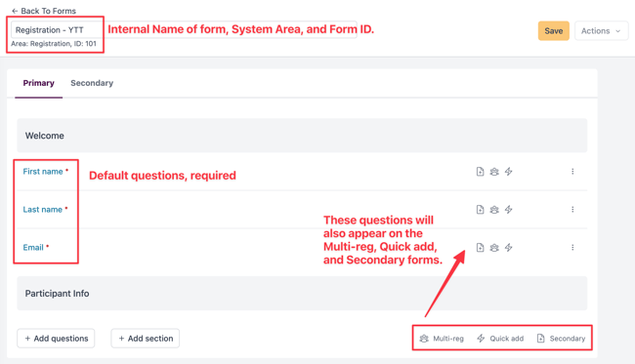Toggle Multi-reg icon on Email row
This screenshot has height=364, width=635.
[x=494, y=248]
